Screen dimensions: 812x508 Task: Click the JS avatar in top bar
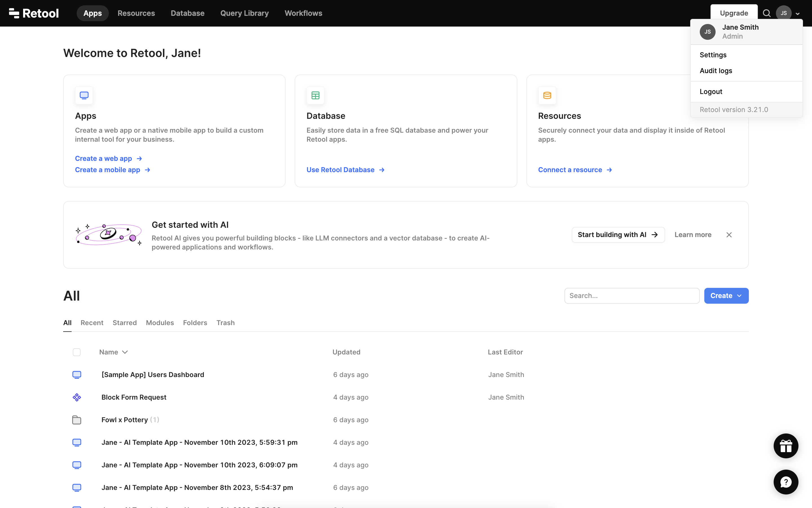(784, 13)
